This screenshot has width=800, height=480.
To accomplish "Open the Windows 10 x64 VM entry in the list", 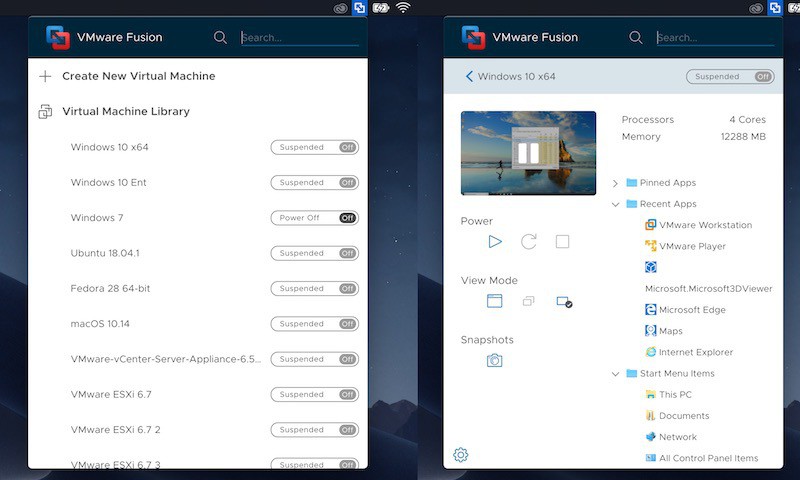I will click(110, 147).
